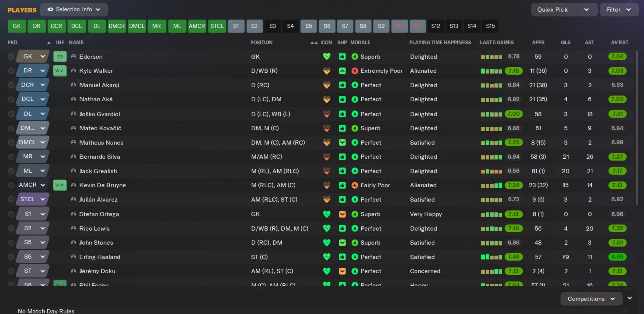
Task: Click Kyle Walker's last 5 games form bars
Action: (x=492, y=71)
